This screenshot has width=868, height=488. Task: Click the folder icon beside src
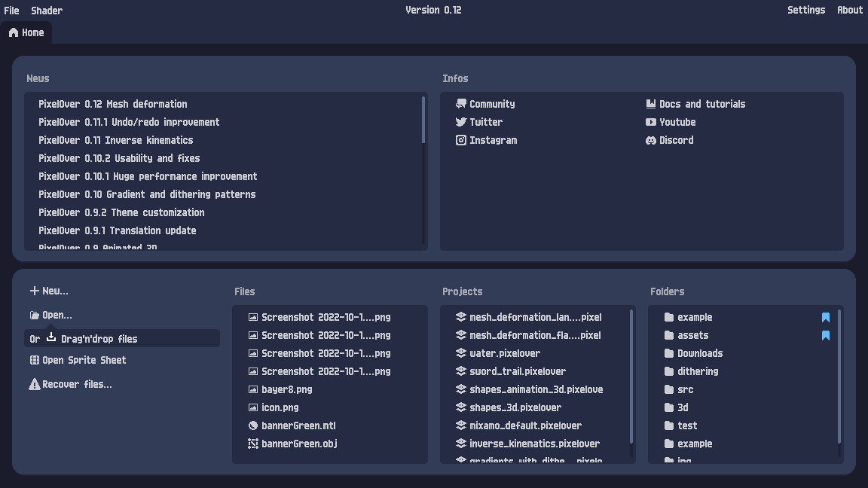(669, 389)
